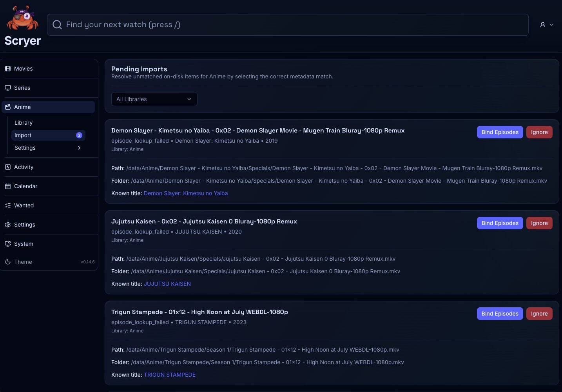Open the Movies section

(x=49, y=69)
